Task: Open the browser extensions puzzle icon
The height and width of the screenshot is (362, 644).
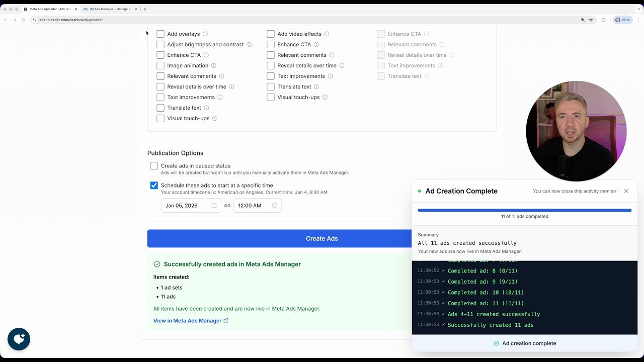Action: (604, 20)
